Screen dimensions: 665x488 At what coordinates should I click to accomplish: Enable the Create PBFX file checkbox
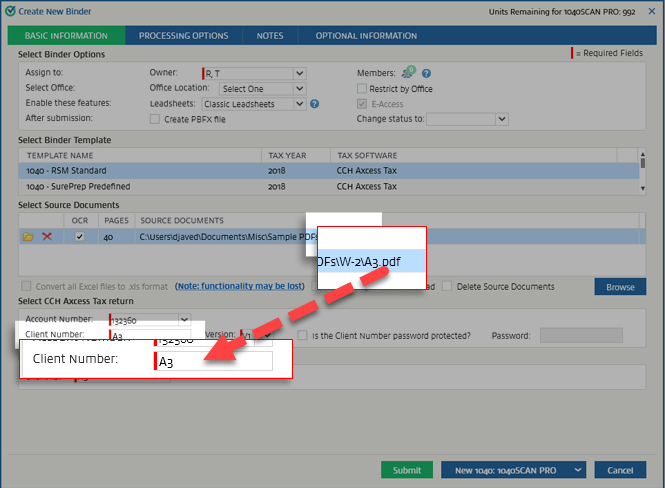coord(154,119)
